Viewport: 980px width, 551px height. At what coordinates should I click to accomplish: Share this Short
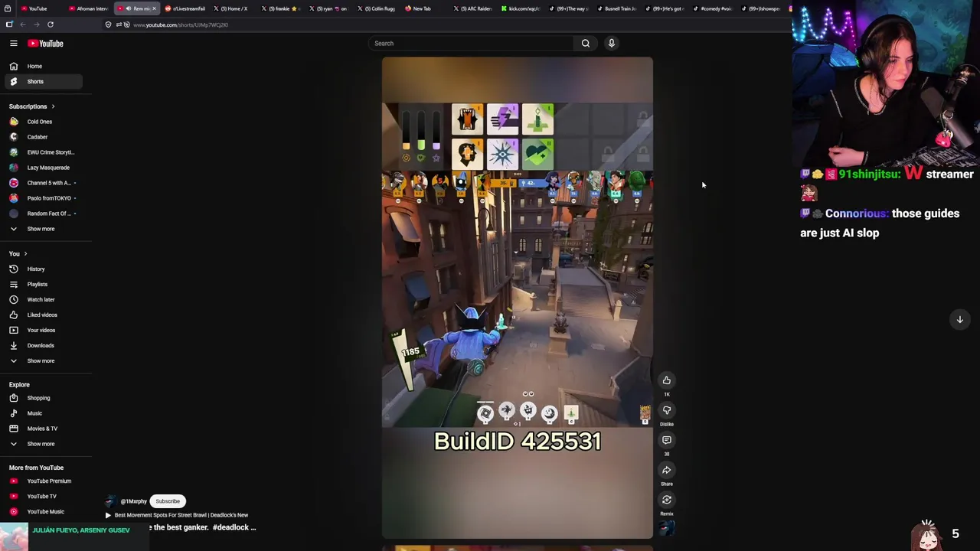point(667,470)
